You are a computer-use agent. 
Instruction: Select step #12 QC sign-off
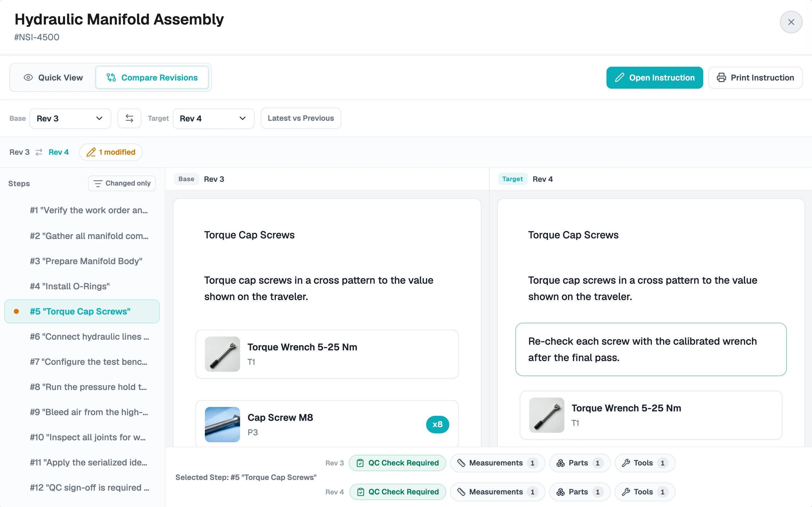tap(82, 487)
